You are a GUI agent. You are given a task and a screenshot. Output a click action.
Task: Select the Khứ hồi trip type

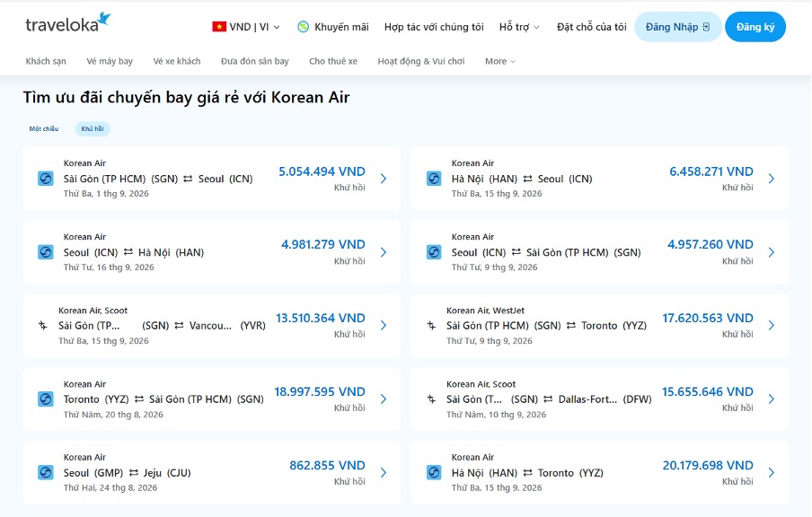tap(93, 129)
